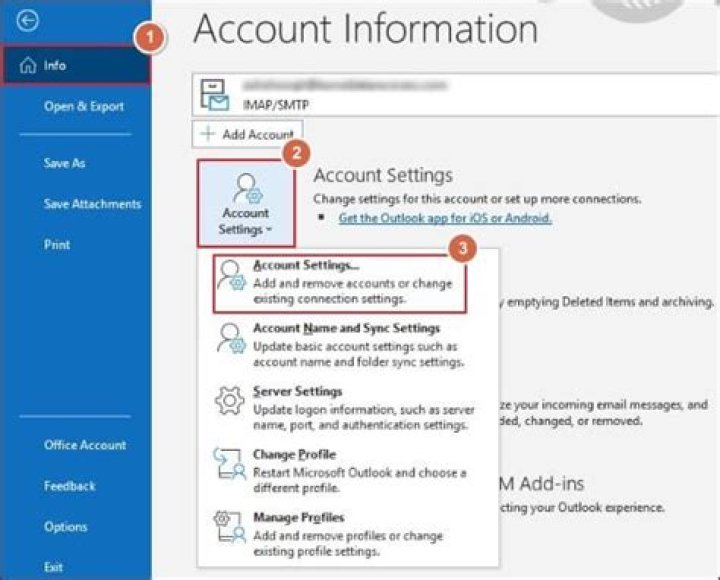Screen dimensions: 720x580
Task: Open Outlook Options
Action: coord(65,527)
